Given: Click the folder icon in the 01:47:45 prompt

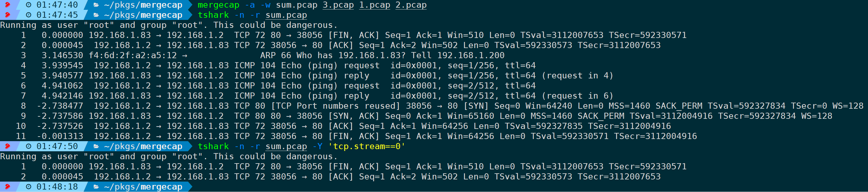Looking at the screenshot, I should point(96,15).
